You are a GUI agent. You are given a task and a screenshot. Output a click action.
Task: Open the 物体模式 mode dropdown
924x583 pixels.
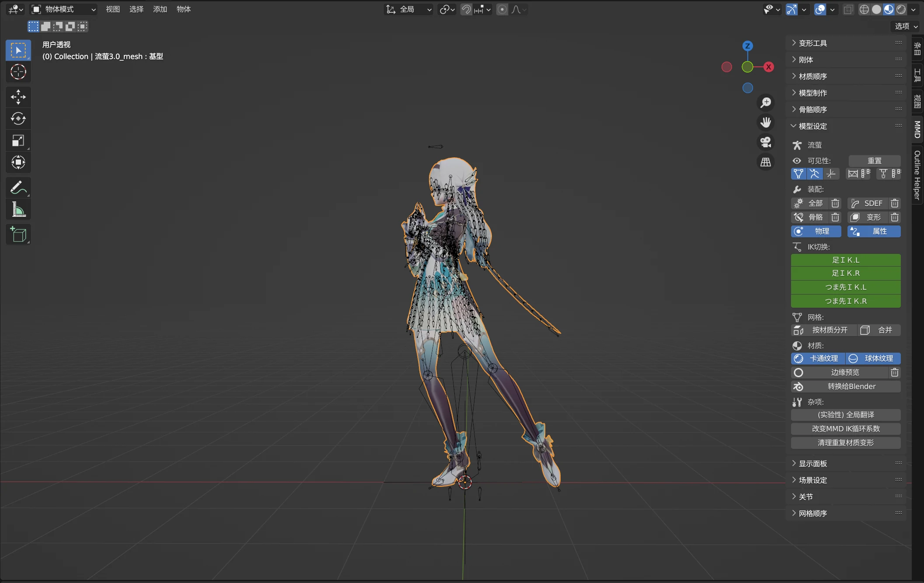[64, 9]
